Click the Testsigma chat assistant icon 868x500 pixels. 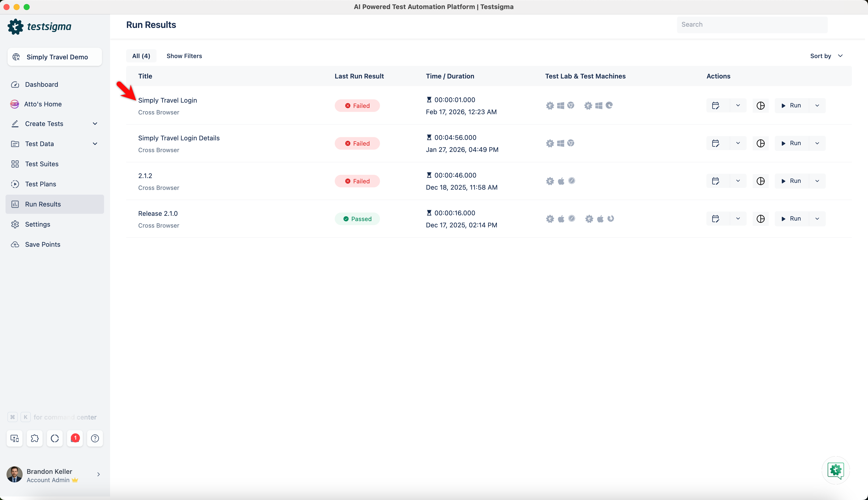tap(835, 470)
